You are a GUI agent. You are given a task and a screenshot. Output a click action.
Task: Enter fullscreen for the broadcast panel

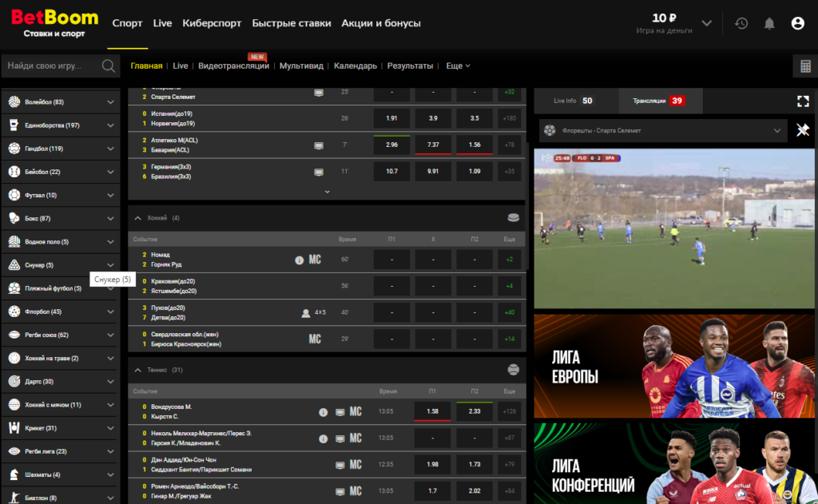804,101
